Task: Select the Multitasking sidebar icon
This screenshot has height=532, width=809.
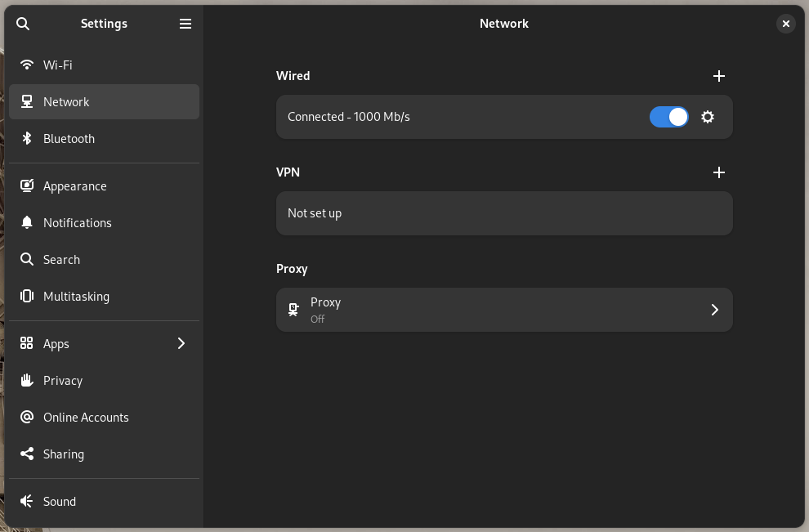Action: click(27, 296)
